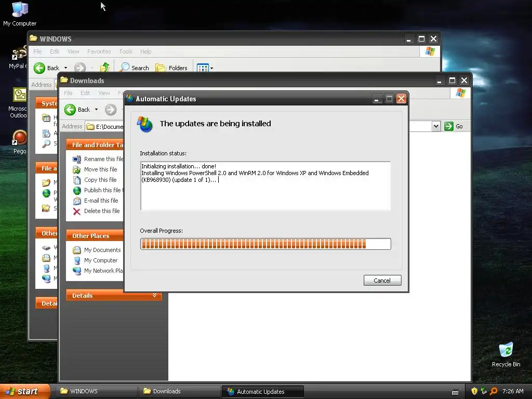Open Edit menu in Downloads window
Viewport: 532px width, 399px height.
[85, 93]
